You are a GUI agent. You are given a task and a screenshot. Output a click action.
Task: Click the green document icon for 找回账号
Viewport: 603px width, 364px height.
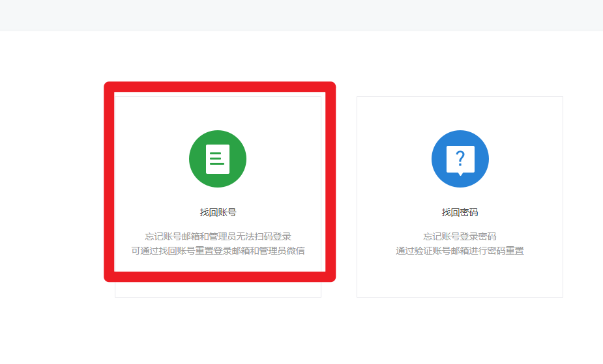218,159
